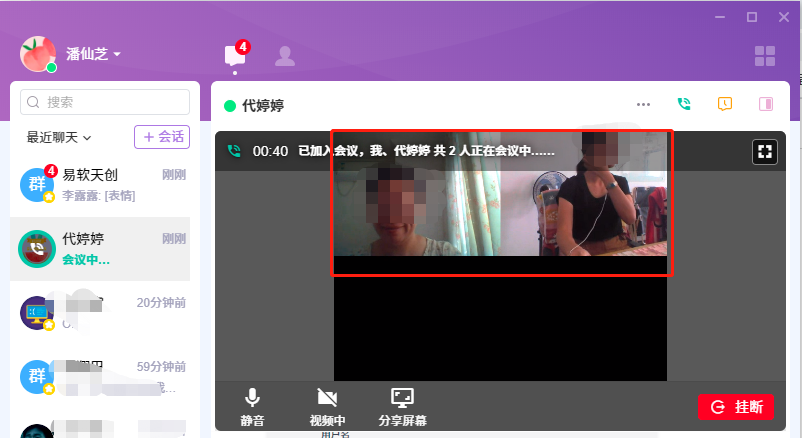Open the apps grid icon

(x=764, y=56)
